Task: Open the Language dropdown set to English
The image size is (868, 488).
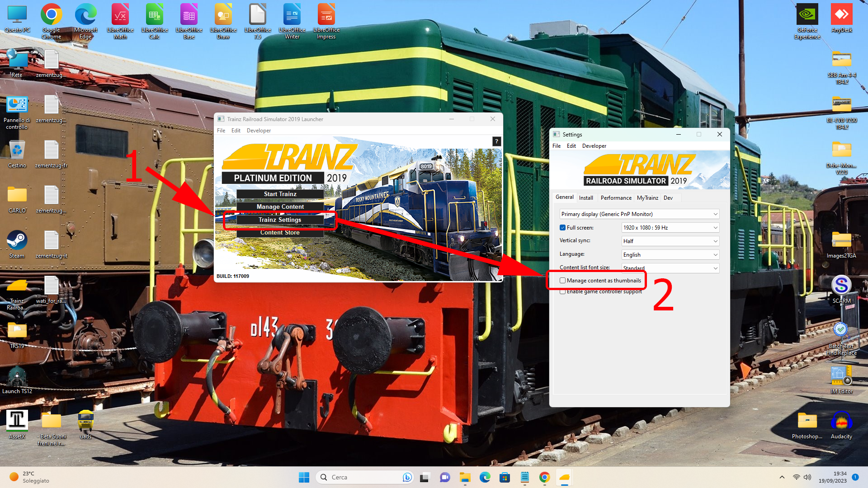Action: coord(670,255)
